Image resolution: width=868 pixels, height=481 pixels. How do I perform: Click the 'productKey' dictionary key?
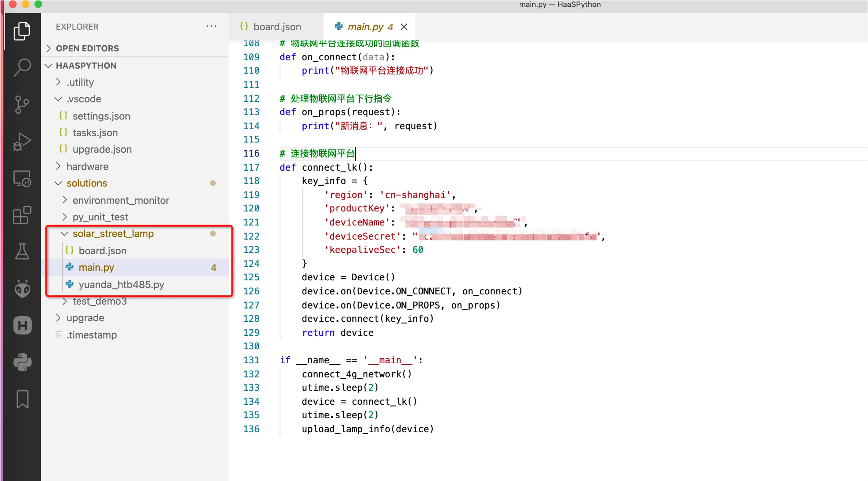click(357, 209)
